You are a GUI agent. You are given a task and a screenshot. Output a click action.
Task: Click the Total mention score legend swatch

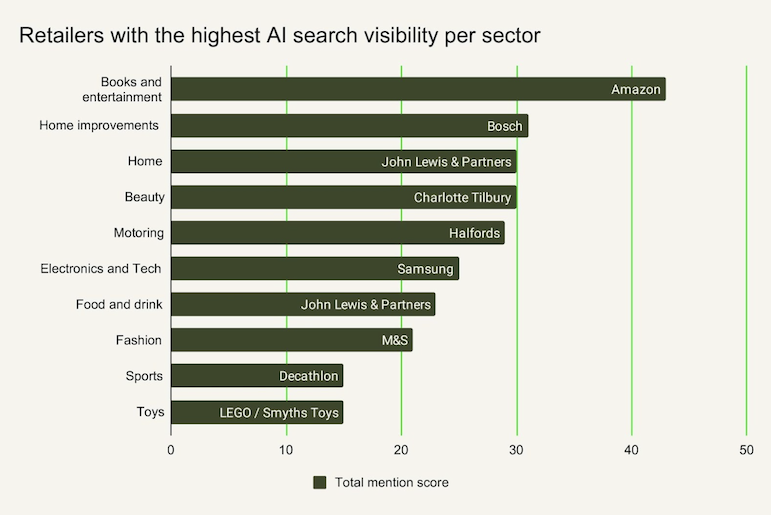pos(320,482)
